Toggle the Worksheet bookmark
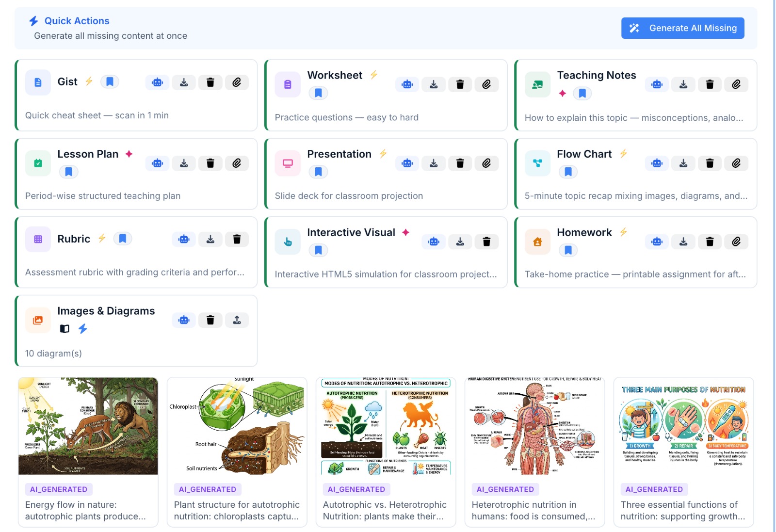Image resolution: width=776 pixels, height=532 pixels. [x=318, y=93]
